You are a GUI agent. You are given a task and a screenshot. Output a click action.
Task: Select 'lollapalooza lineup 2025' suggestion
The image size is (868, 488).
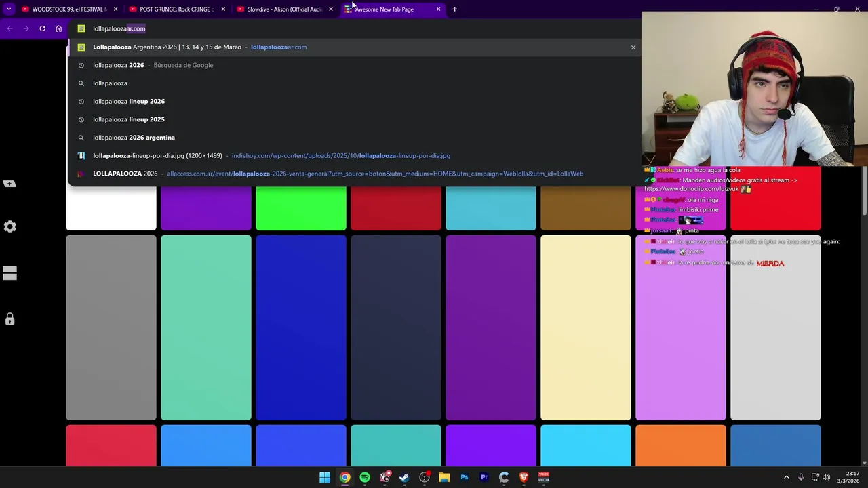354,119
